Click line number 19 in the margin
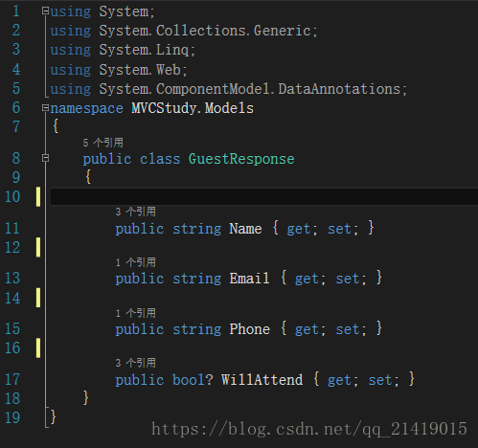Screen dimensions: 478x448 (12, 417)
